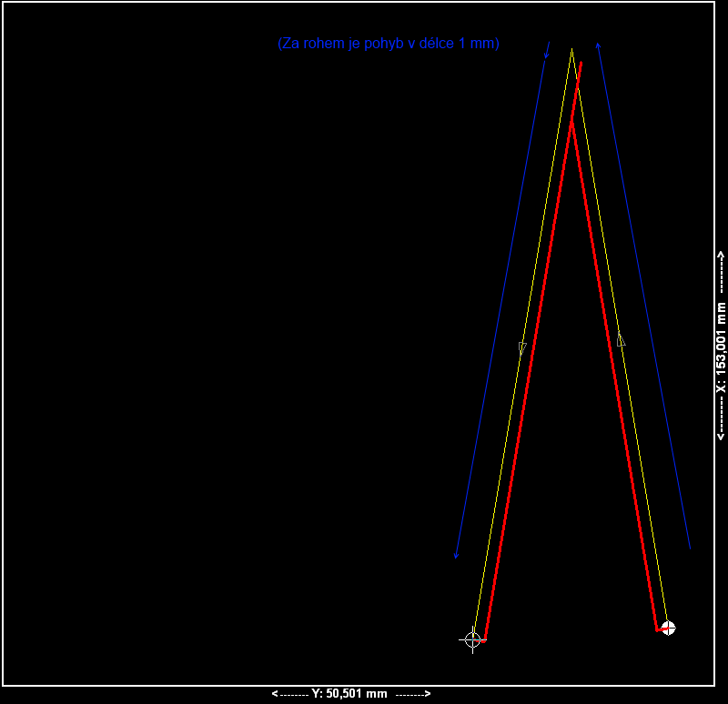Click the downward direction arrow on the left yellow line
728x704 pixels.
pos(522,347)
